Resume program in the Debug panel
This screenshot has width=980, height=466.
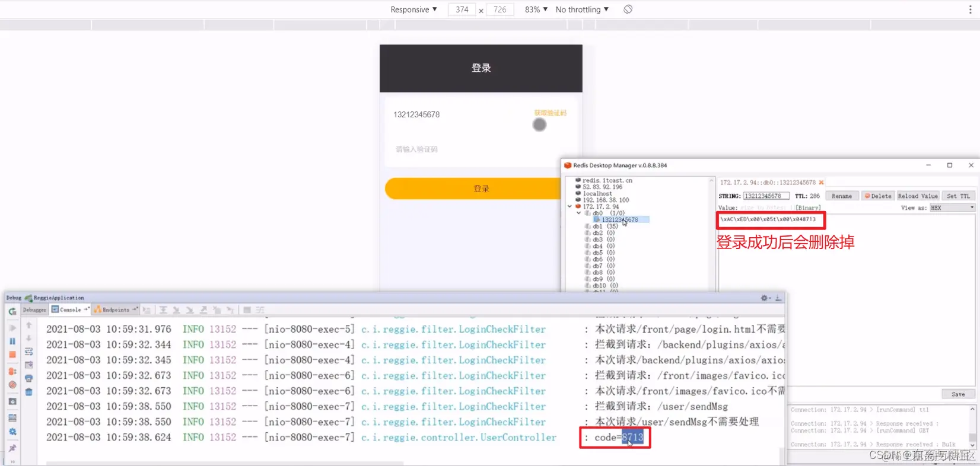pos(12,327)
